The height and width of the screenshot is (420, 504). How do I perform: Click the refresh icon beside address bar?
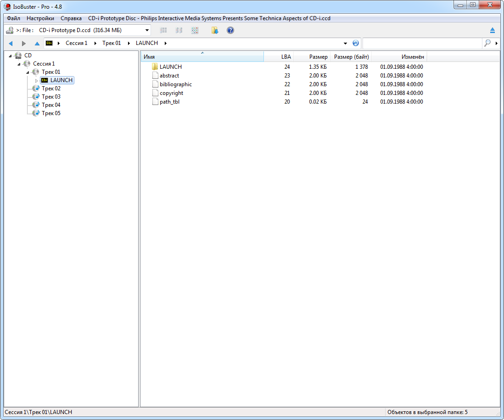(x=355, y=43)
